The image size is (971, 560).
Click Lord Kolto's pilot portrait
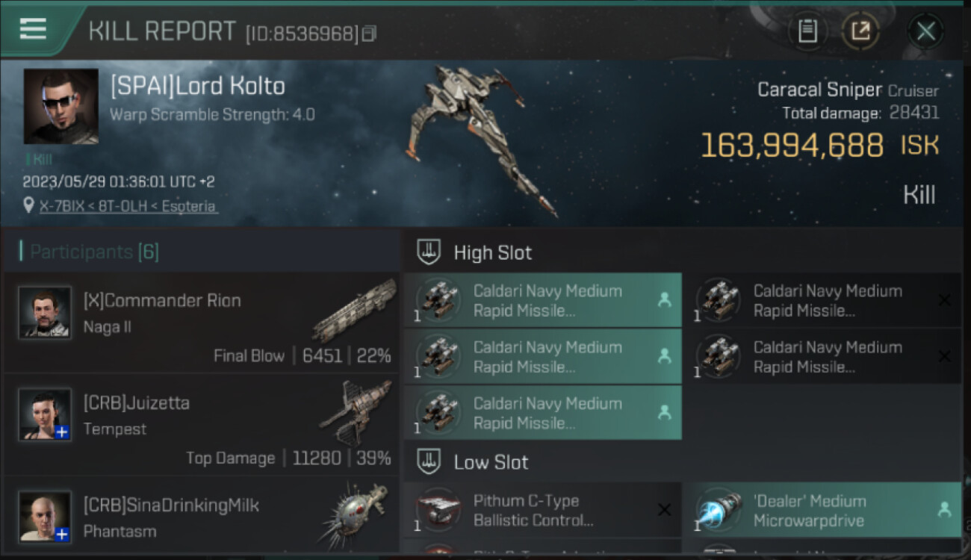point(61,107)
